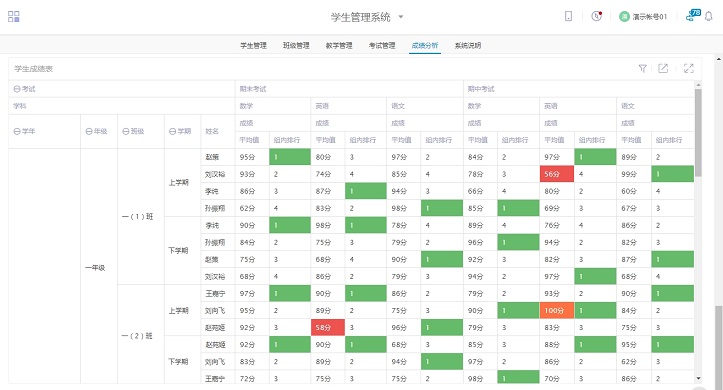
Task: Collapse the 学期 column group
Action: (172, 131)
